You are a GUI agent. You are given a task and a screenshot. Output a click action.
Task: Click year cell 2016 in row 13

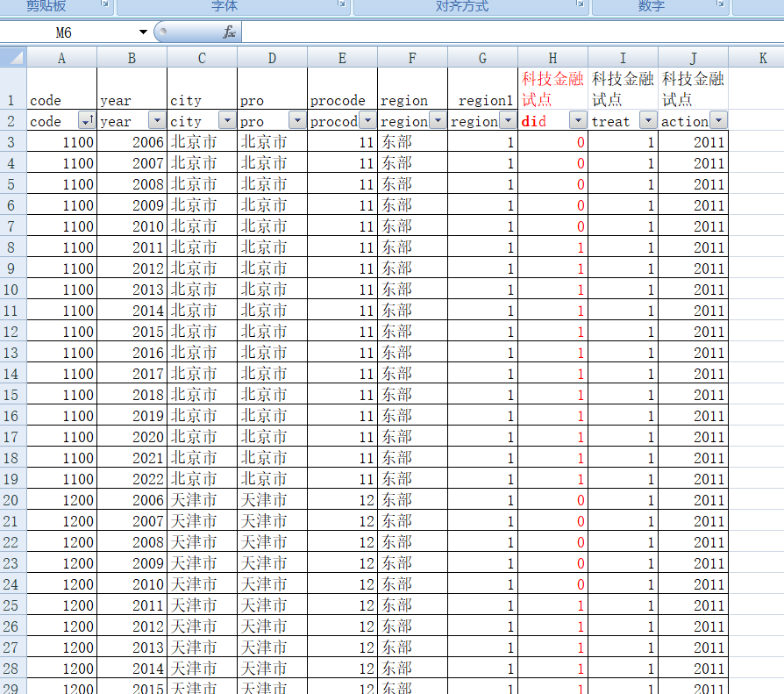[x=132, y=352]
